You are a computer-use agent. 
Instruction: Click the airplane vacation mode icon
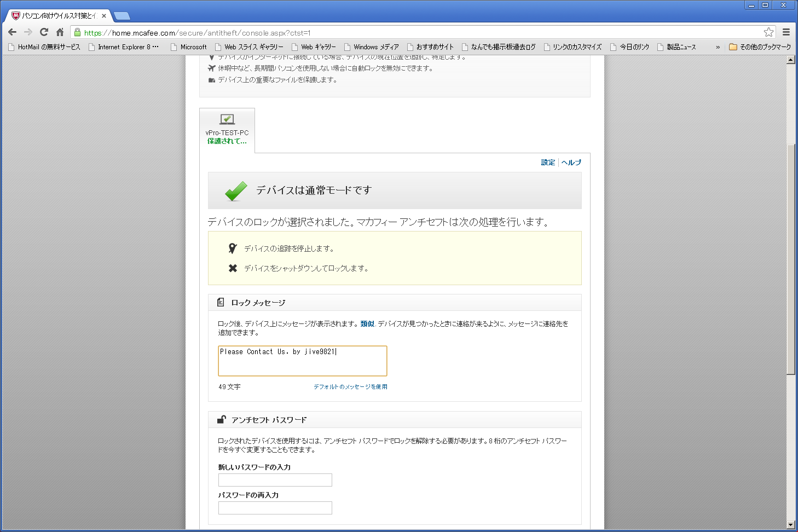[212, 68]
